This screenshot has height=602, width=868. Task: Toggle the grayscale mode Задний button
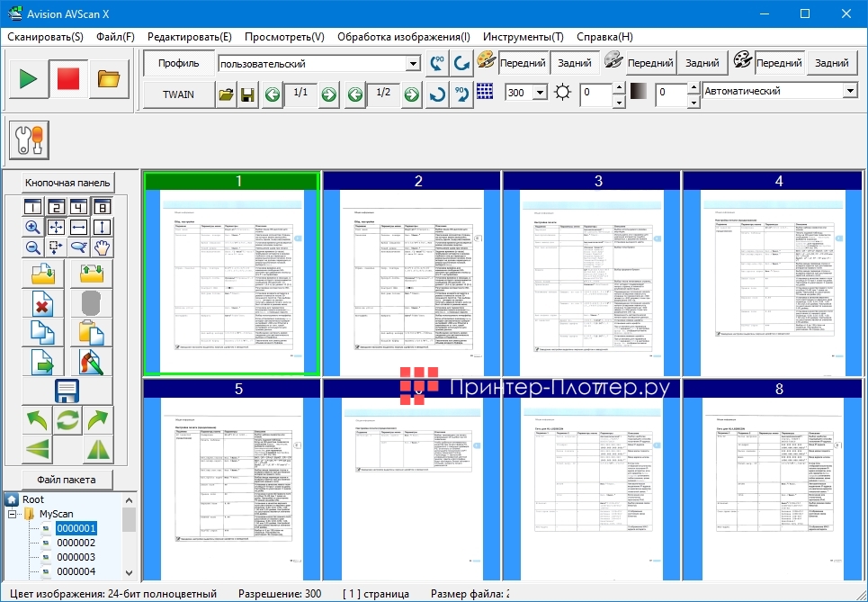coord(702,63)
